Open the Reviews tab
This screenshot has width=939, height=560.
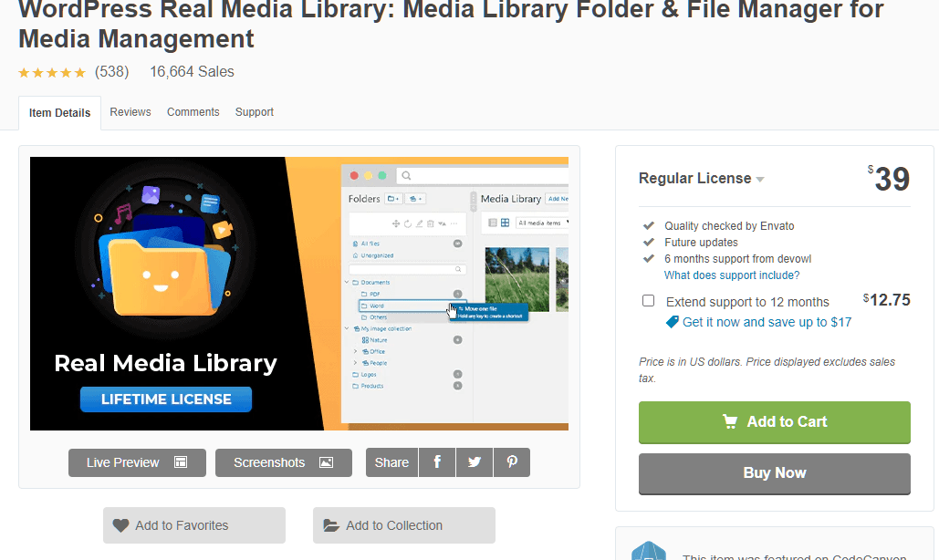pyautogui.click(x=130, y=112)
